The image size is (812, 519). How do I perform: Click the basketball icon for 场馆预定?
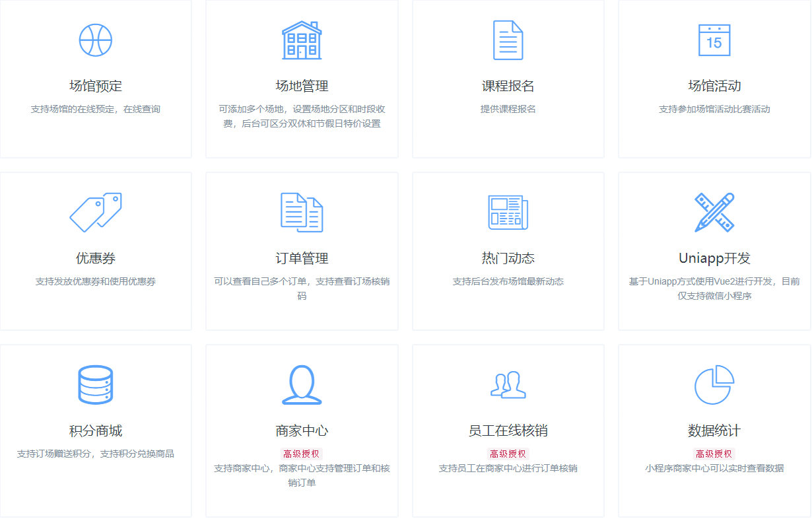(96, 40)
